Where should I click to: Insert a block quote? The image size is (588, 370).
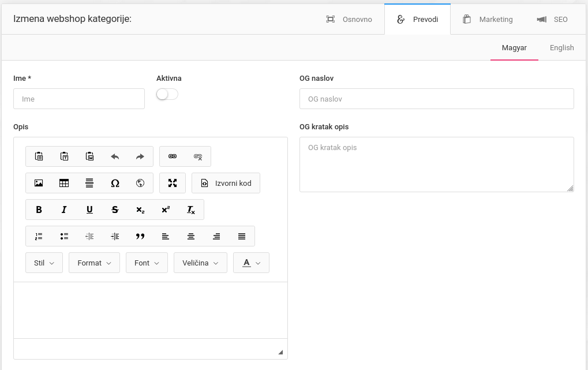pyautogui.click(x=140, y=236)
